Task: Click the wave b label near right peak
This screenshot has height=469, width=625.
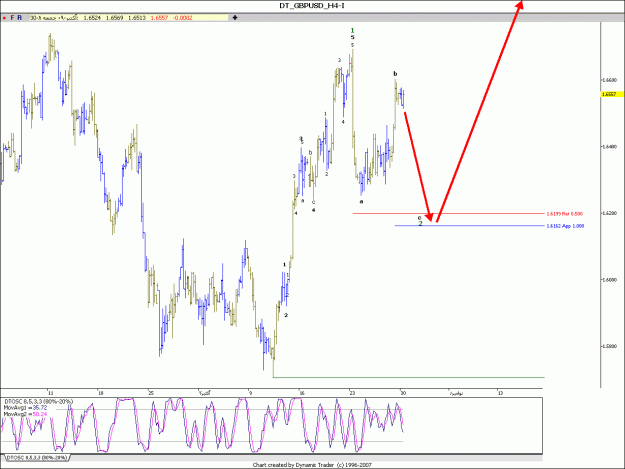Action: [395, 74]
